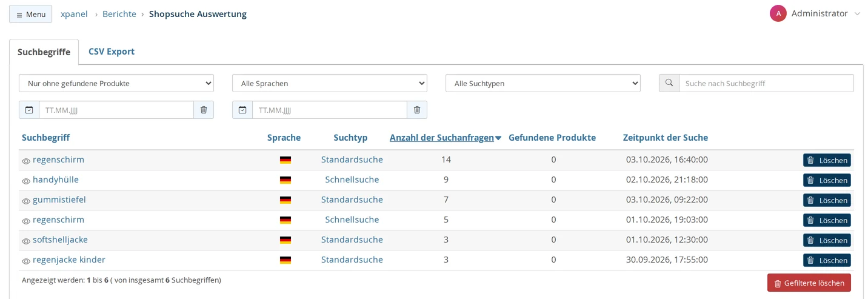Click Standardsuche in the regenjacke kinder row
Screen dimensions: 868x299
[x=352, y=260]
